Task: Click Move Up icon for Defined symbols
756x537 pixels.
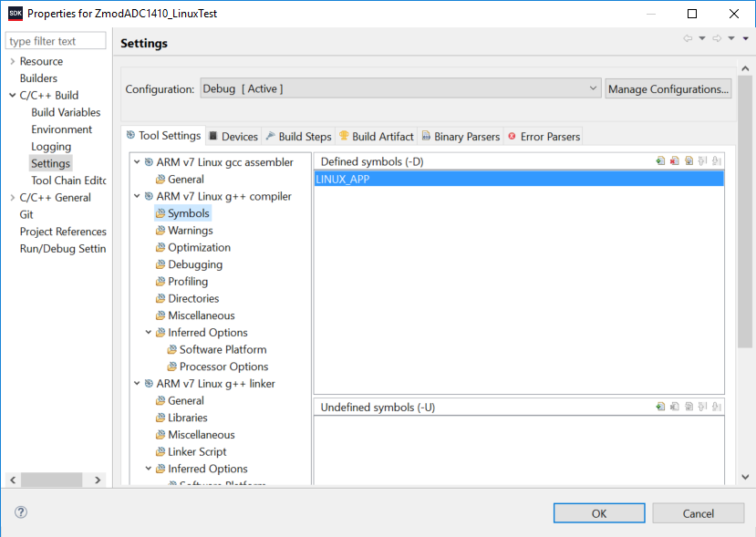Action: click(702, 161)
